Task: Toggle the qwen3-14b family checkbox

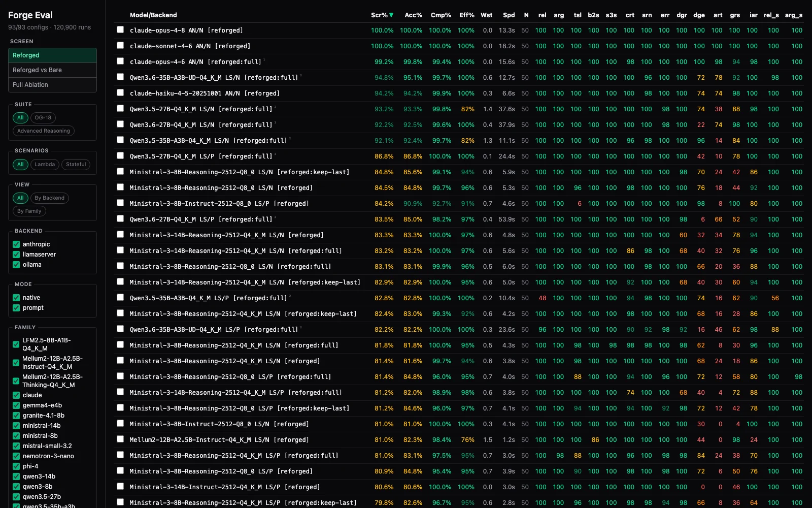Action: coord(16,477)
